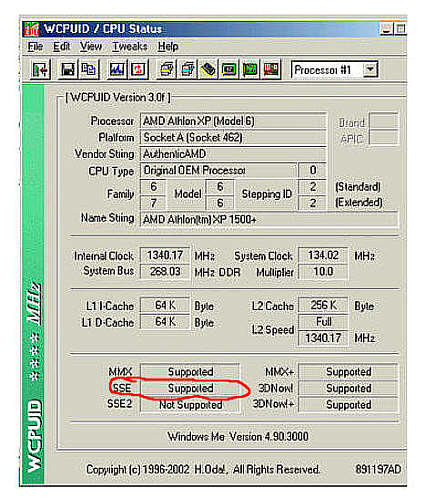Viewport: 426px width, 499px height.
Task: Click the red refresh toolbar icon
Action: tap(138, 69)
